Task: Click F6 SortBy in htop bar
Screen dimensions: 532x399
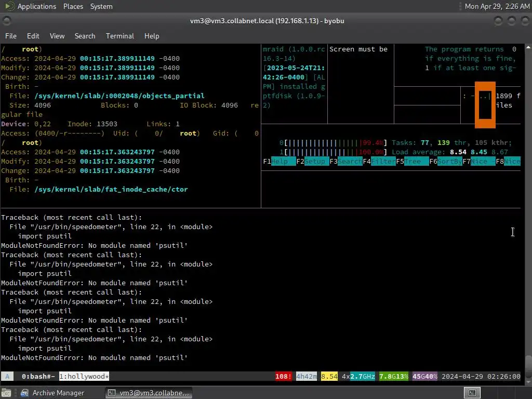Action: click(445, 162)
